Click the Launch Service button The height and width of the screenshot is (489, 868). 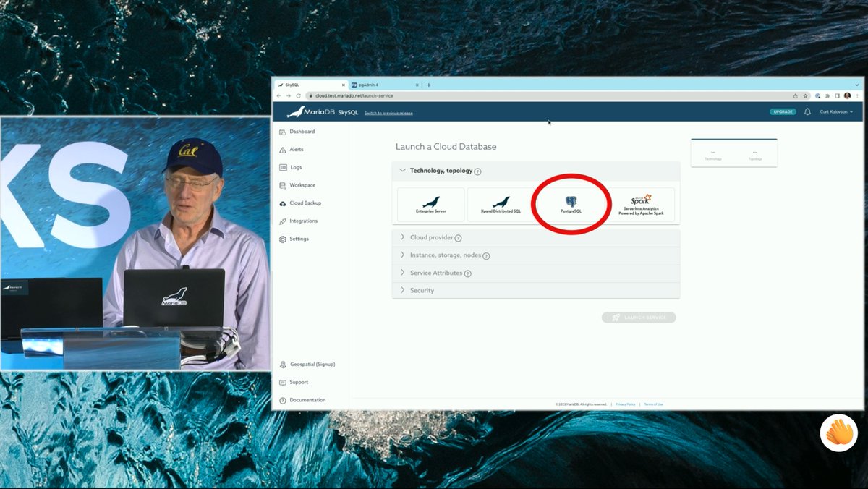click(x=639, y=317)
